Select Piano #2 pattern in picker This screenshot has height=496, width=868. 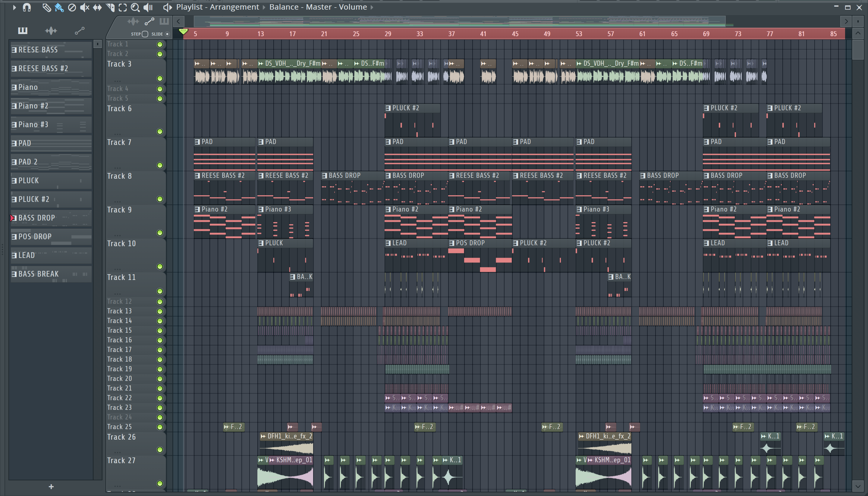(51, 106)
